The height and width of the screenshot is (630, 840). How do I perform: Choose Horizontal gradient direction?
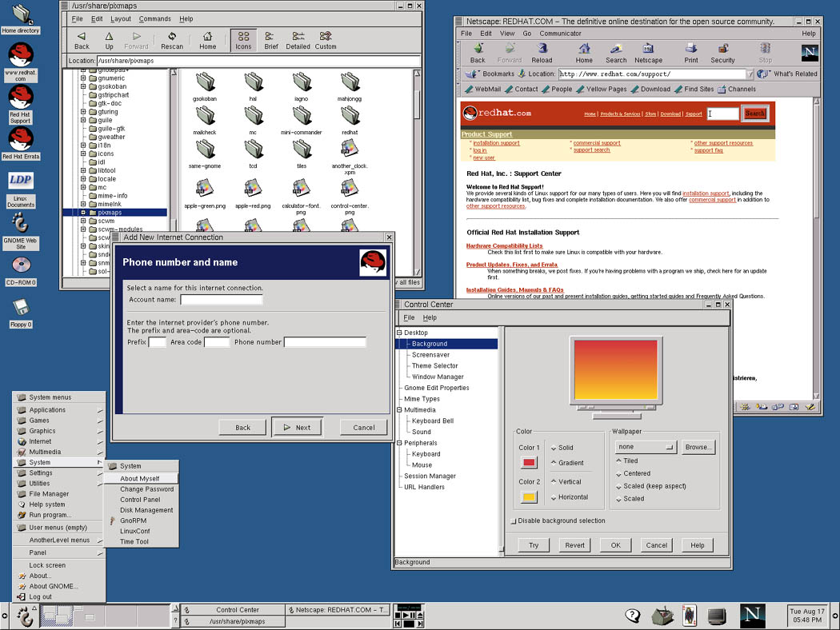tap(569, 496)
